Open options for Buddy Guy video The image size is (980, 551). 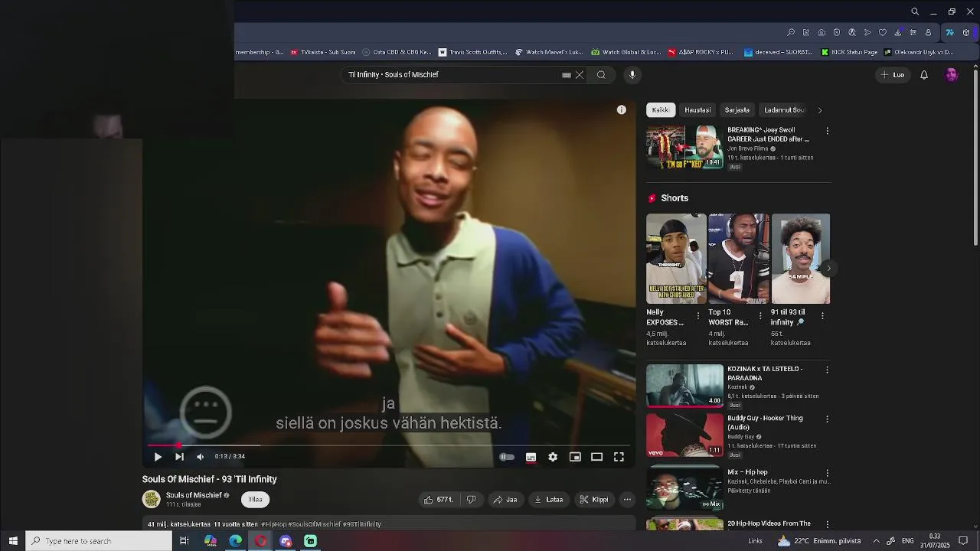click(x=827, y=419)
